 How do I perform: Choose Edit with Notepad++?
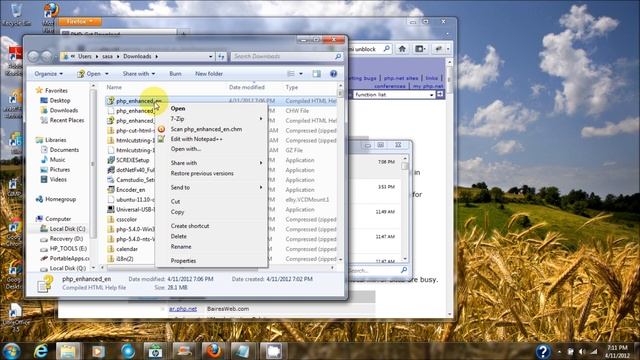pos(196,139)
